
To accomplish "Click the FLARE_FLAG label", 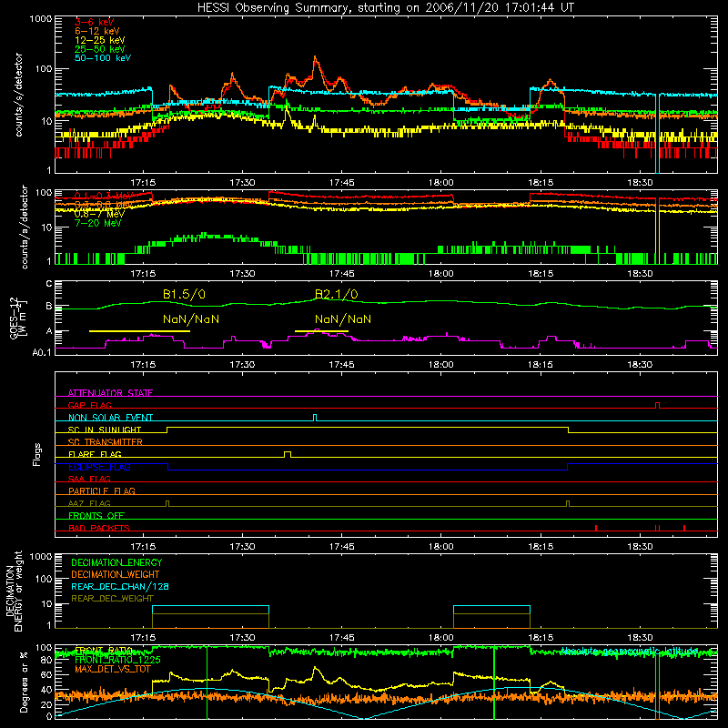I will coord(95,454).
